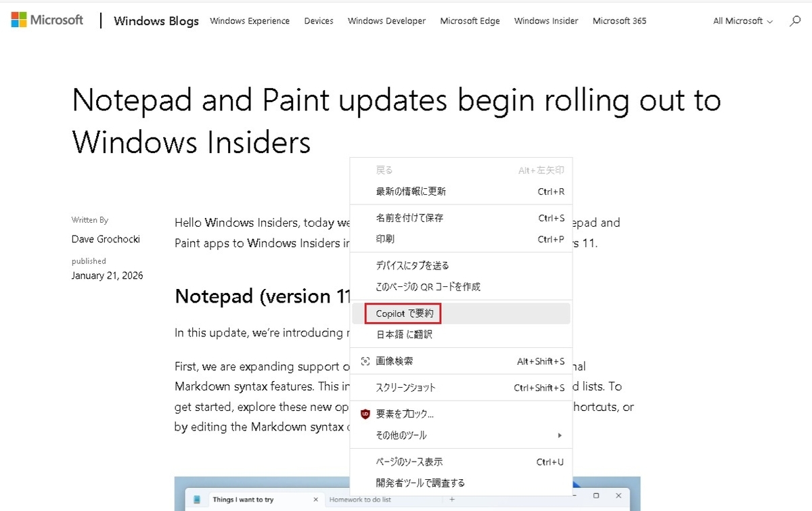Choose デバイスにタブを送る
Viewport: 812px width, 511px height.
coord(461,265)
